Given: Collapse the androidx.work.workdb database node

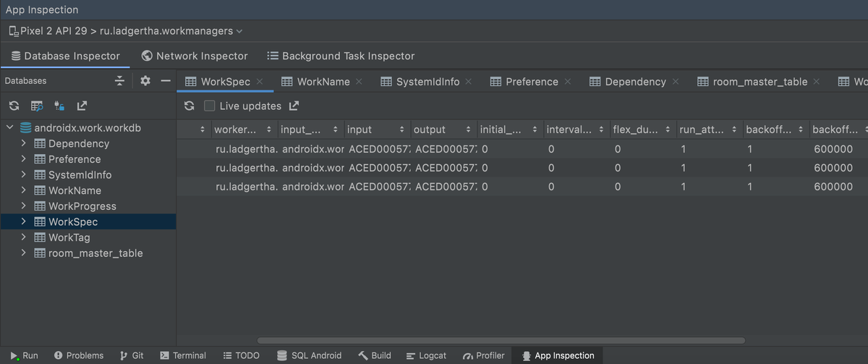Looking at the screenshot, I should [x=9, y=128].
